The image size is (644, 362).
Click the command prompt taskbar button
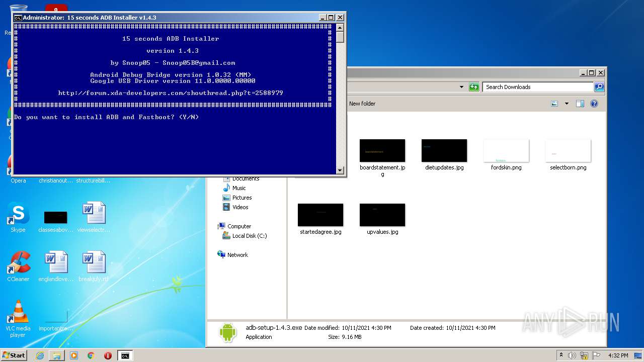125,355
